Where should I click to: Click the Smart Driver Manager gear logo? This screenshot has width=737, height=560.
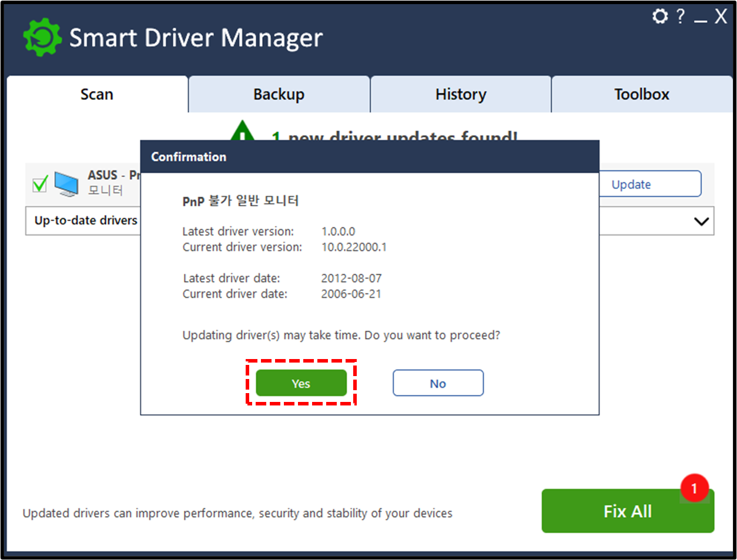(42, 38)
